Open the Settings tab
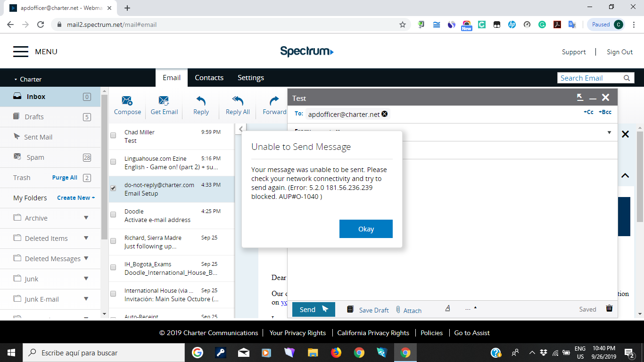The width and height of the screenshot is (644, 362). [x=250, y=78]
